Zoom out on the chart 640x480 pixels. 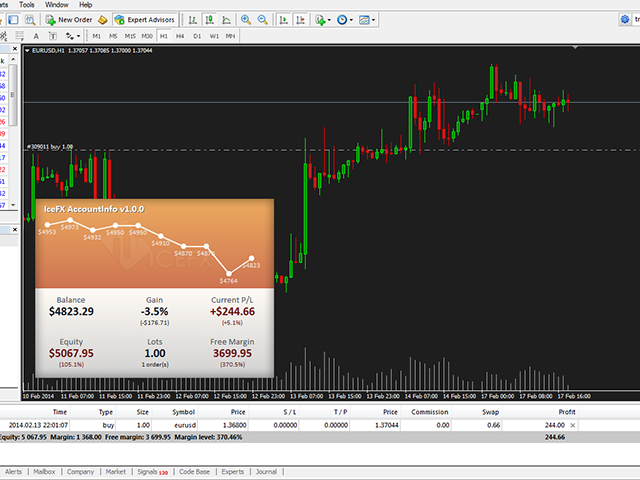point(263,20)
